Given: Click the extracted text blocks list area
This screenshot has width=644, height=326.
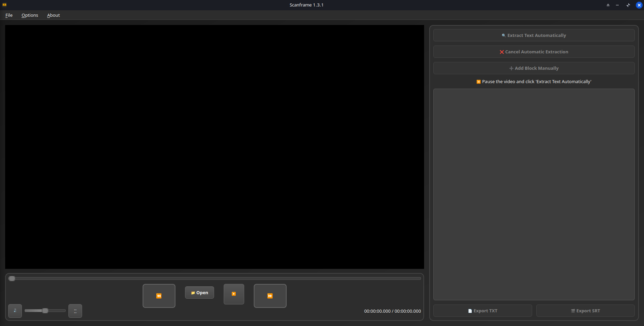Looking at the screenshot, I should 534,194.
